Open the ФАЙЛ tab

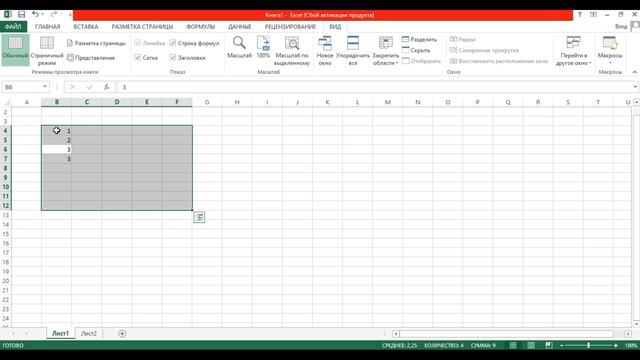point(13,27)
